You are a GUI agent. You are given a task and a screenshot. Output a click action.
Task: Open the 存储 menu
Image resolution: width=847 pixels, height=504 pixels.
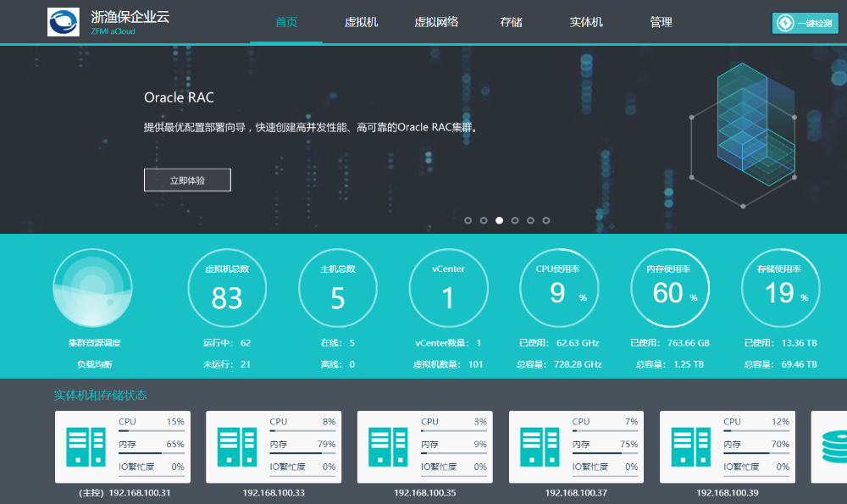pos(511,22)
